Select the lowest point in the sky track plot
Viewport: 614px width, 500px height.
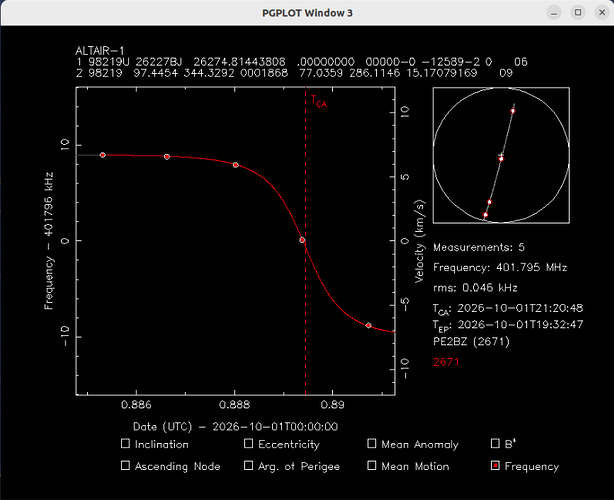point(486,215)
